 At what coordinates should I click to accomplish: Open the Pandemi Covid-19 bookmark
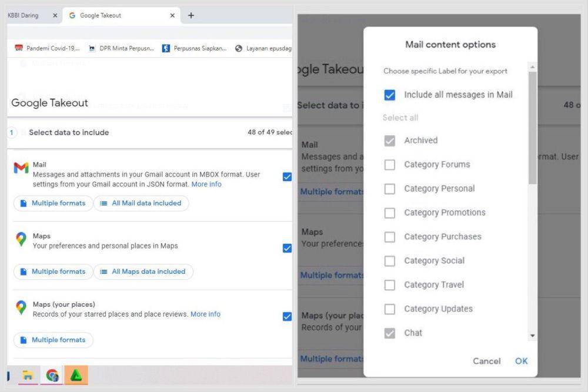coord(47,48)
